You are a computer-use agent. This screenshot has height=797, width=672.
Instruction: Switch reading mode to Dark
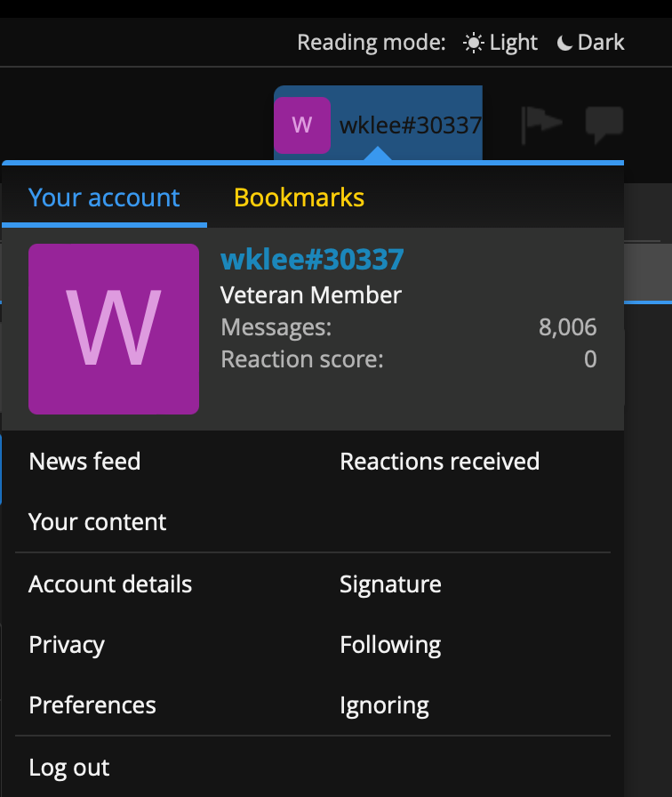[591, 43]
